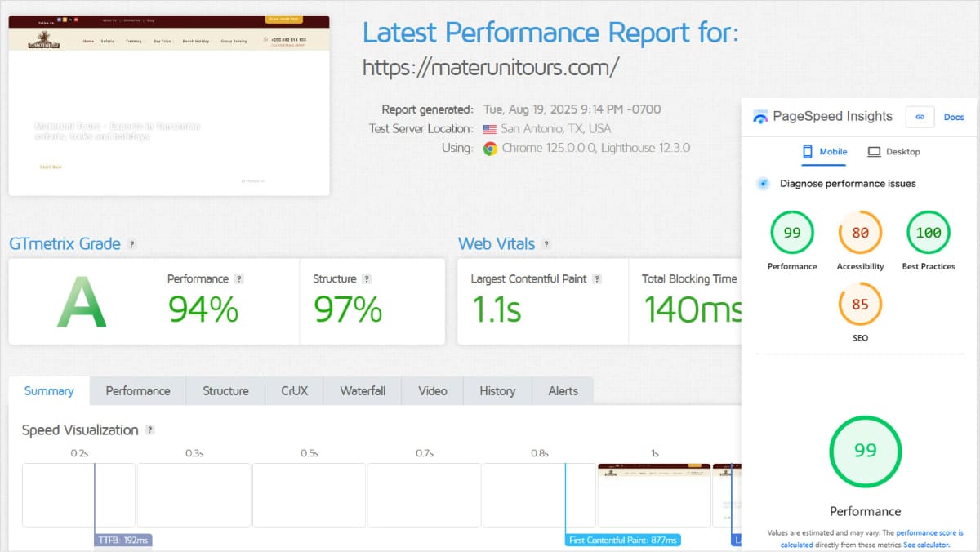Open the Summary tab
The width and height of the screenshot is (980, 552).
tap(49, 391)
